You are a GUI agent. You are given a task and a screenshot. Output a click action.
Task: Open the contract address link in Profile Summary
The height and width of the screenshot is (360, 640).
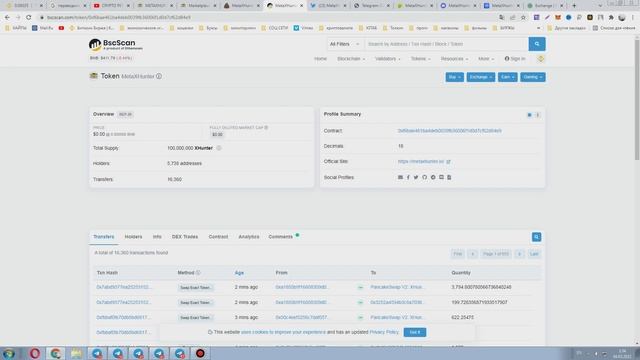click(449, 131)
